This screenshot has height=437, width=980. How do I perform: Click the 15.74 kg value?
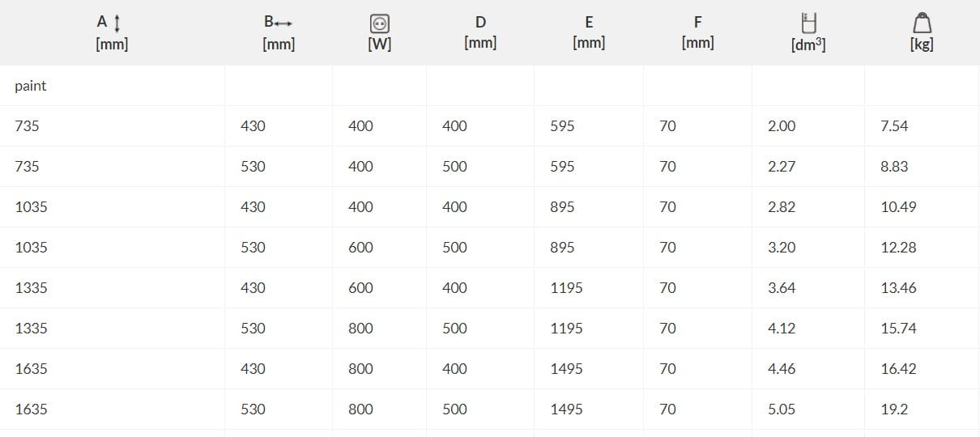point(898,329)
